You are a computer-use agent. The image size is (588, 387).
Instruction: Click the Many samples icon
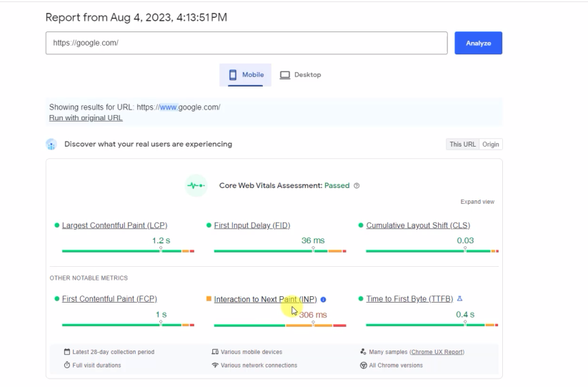click(x=363, y=352)
